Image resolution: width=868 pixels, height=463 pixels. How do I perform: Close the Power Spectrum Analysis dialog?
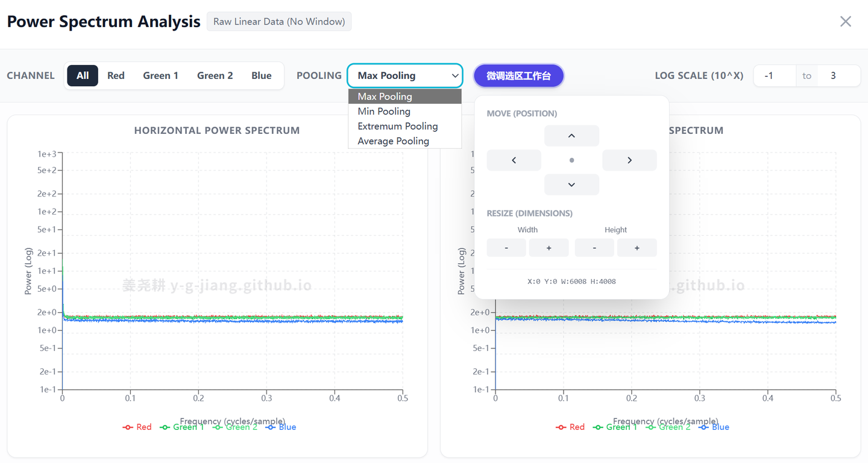846,22
